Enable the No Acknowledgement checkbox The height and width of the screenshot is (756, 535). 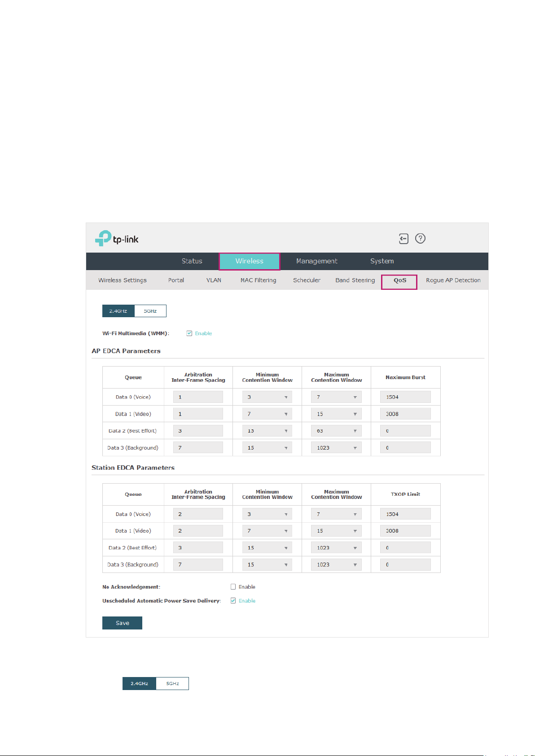click(x=233, y=587)
